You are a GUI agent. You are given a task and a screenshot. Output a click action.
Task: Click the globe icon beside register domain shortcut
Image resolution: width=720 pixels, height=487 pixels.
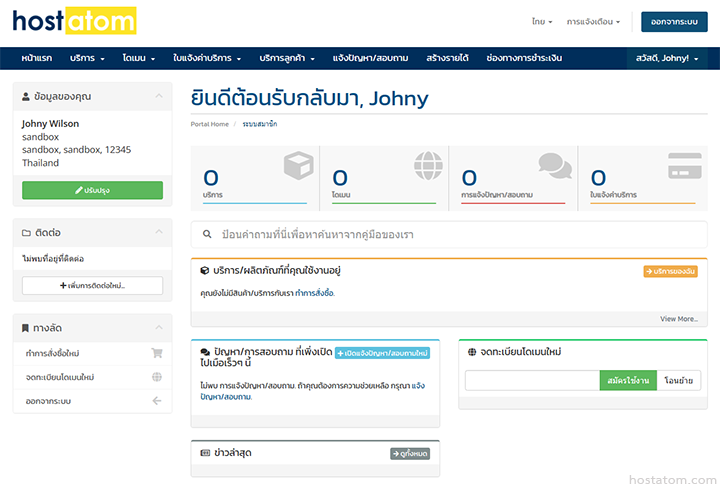point(157,377)
